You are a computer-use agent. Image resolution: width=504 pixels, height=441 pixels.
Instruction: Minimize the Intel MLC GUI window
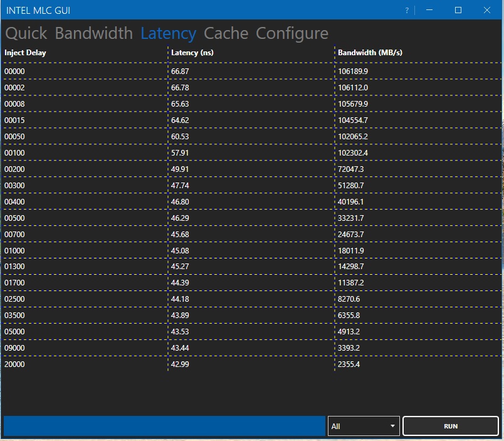click(x=429, y=10)
